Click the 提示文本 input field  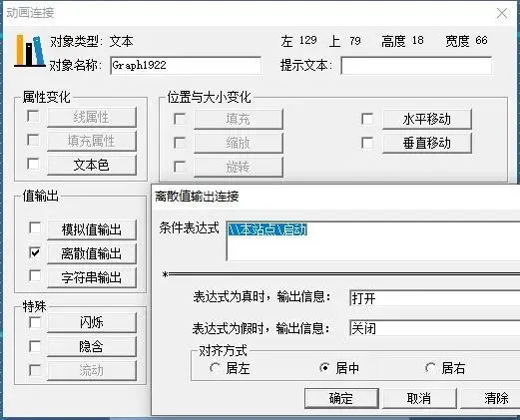point(416,65)
